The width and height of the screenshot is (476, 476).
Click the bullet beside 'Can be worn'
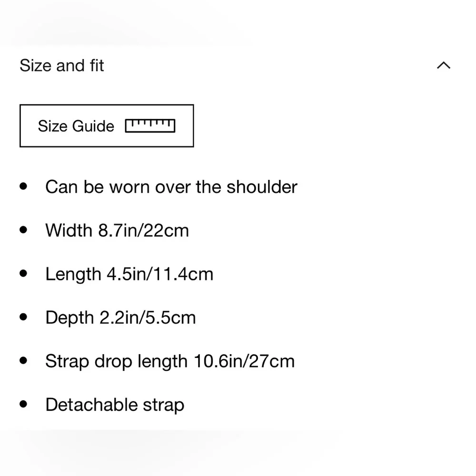tap(24, 186)
